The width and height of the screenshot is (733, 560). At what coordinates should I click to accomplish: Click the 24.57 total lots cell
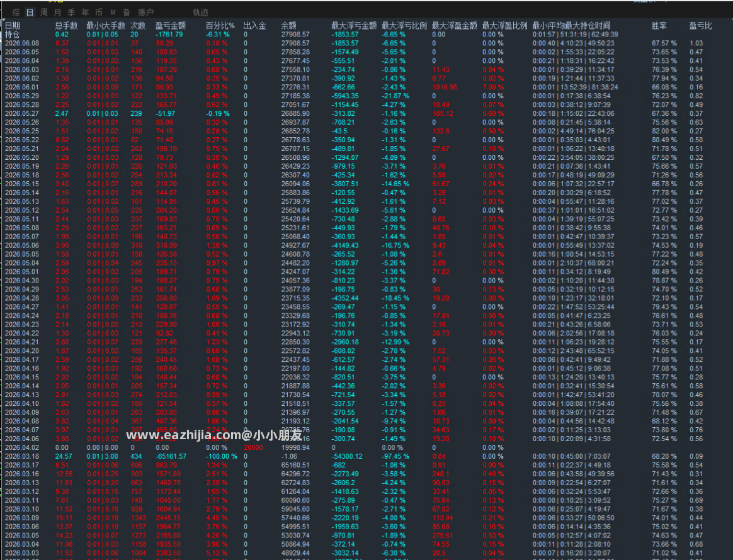coord(63,456)
